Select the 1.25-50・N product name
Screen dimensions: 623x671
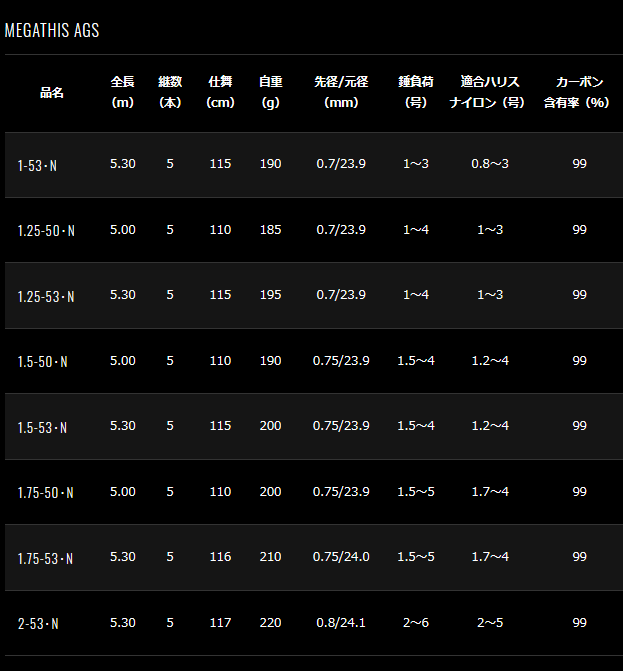[46, 231]
